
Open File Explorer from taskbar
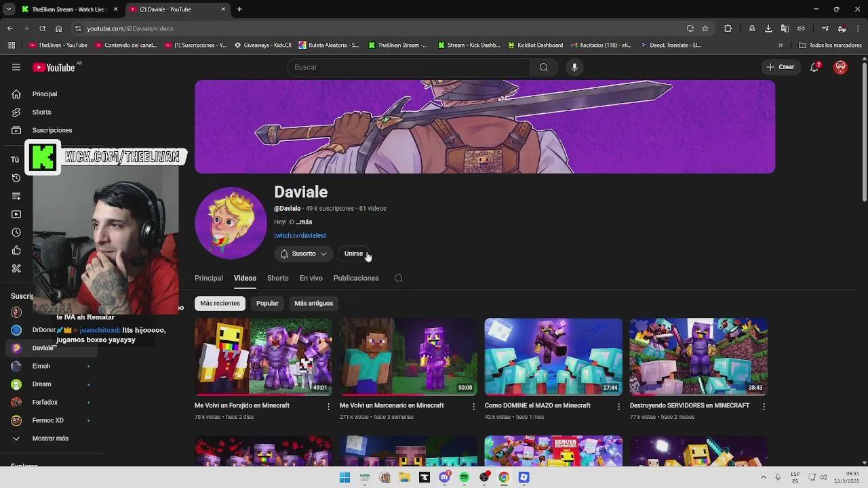point(405,477)
